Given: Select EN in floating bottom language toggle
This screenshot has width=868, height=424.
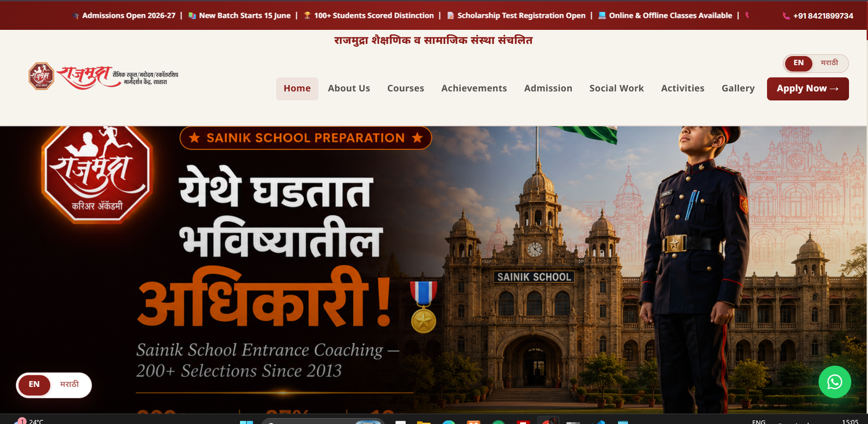Looking at the screenshot, I should (x=34, y=384).
